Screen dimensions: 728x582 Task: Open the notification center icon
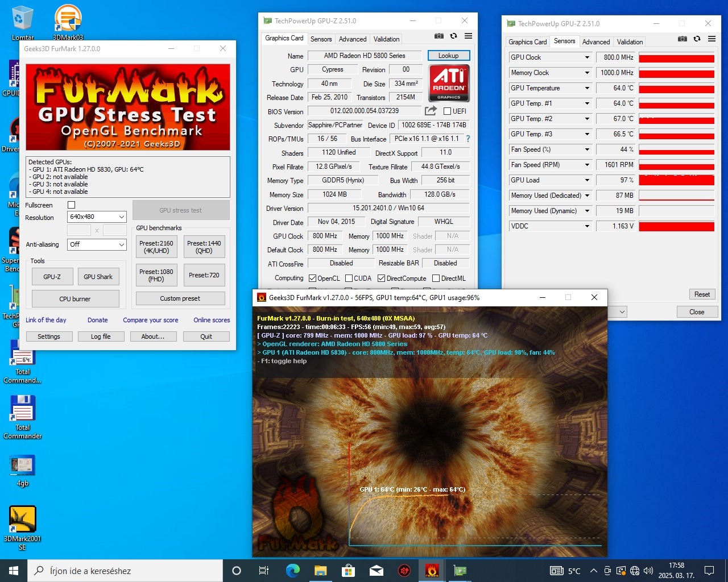[709, 571]
